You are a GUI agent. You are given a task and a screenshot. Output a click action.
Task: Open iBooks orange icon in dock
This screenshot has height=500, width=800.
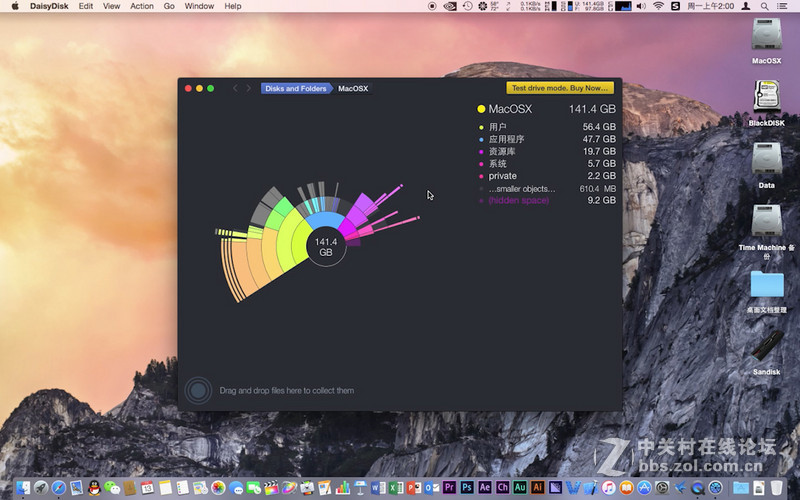tap(627, 488)
